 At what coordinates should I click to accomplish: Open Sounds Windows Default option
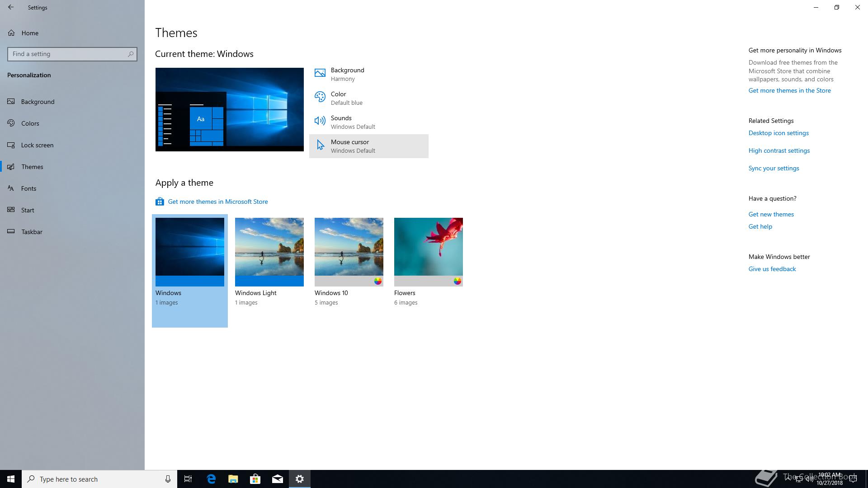pyautogui.click(x=369, y=122)
